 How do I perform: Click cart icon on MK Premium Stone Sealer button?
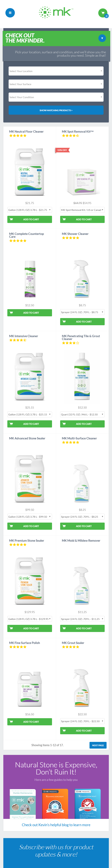[11, 628]
